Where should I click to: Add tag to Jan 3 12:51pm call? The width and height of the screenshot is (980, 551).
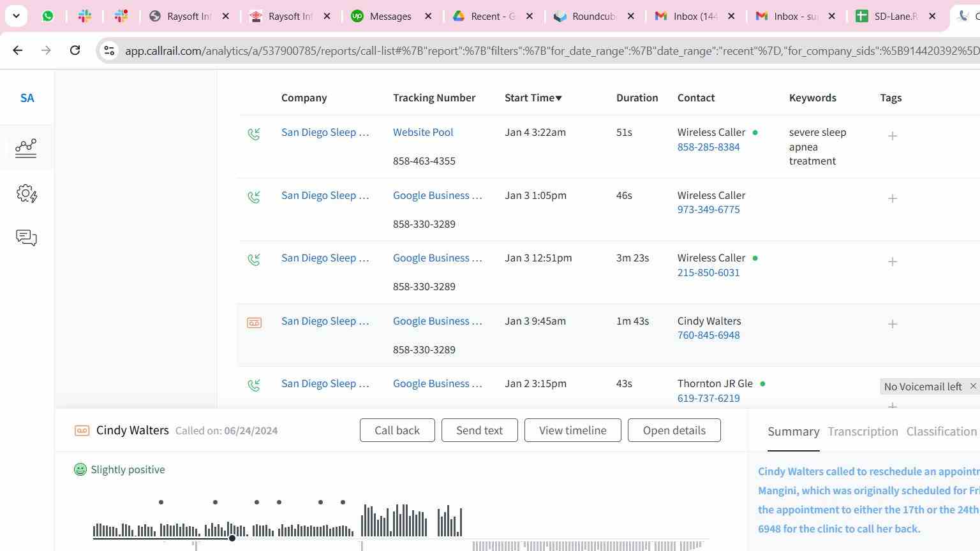pyautogui.click(x=893, y=261)
